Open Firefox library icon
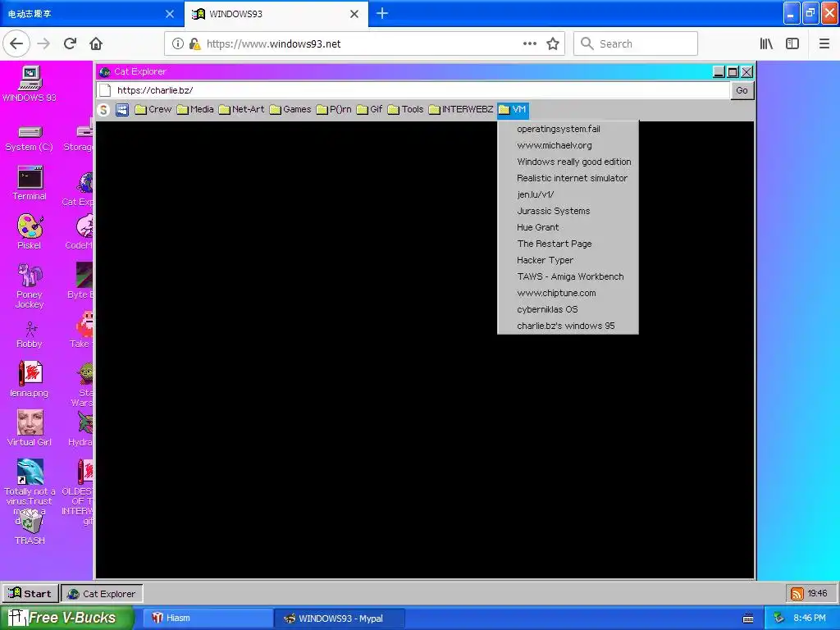 [x=766, y=44]
